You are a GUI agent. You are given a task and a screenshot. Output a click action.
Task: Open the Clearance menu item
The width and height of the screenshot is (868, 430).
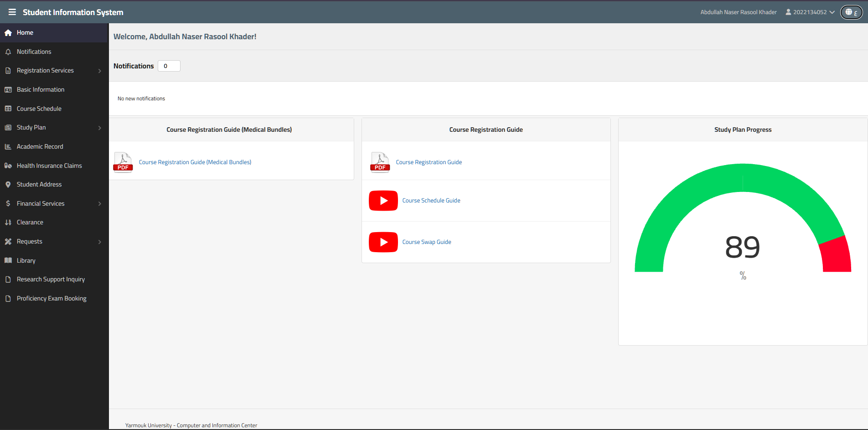(x=54, y=223)
